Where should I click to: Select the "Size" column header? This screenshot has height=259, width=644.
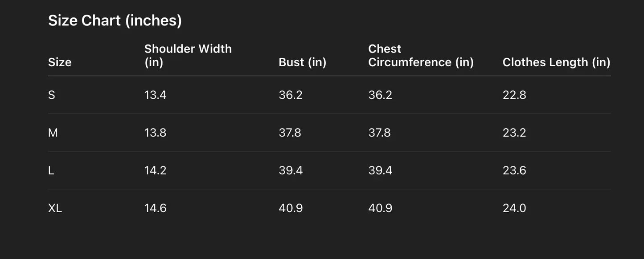[60, 62]
